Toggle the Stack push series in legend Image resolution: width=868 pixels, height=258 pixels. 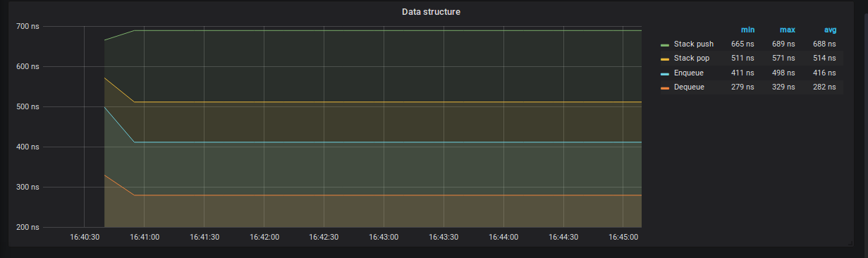(x=693, y=44)
